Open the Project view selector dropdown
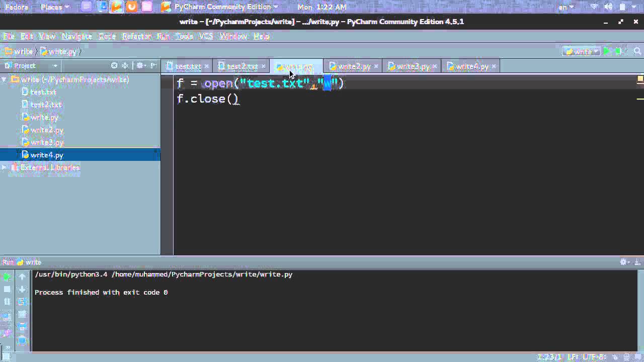The width and height of the screenshot is (644, 362). (31, 66)
